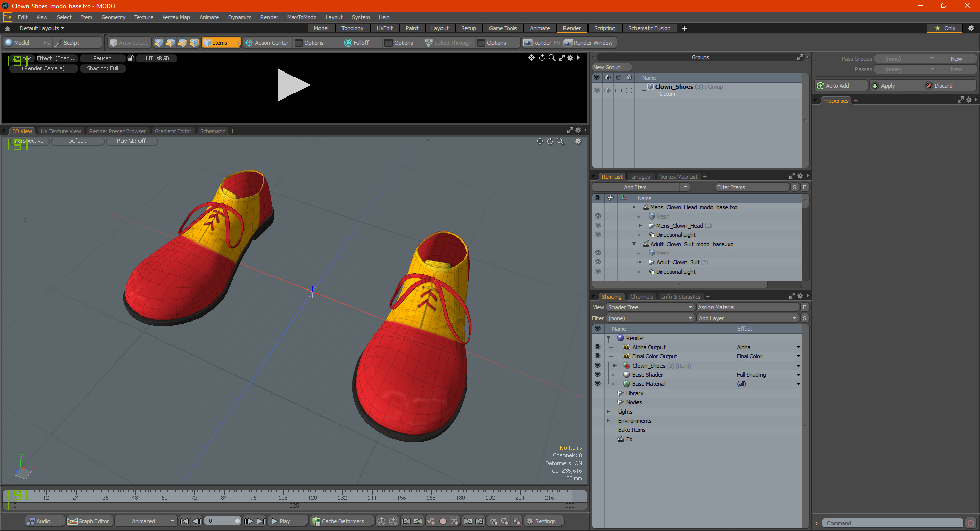Open the Render Window

589,43
